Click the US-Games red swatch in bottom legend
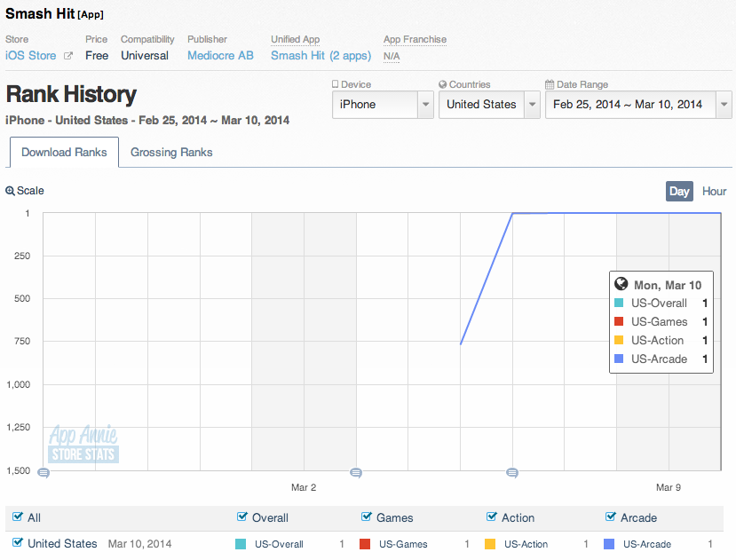This screenshot has width=736, height=560. [365, 544]
